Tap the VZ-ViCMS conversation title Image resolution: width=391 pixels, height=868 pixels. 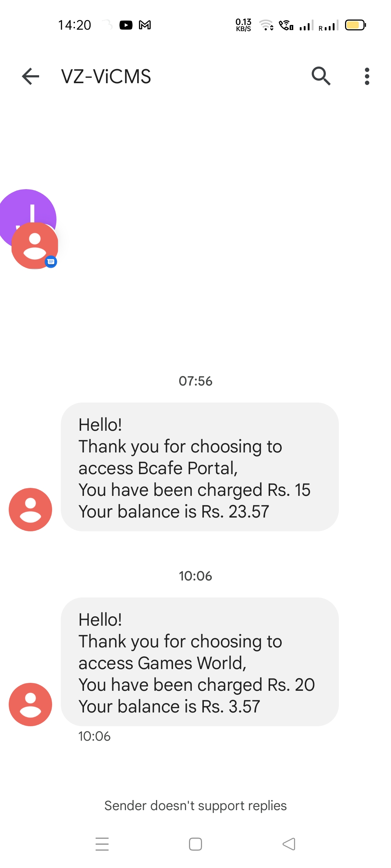click(x=106, y=76)
